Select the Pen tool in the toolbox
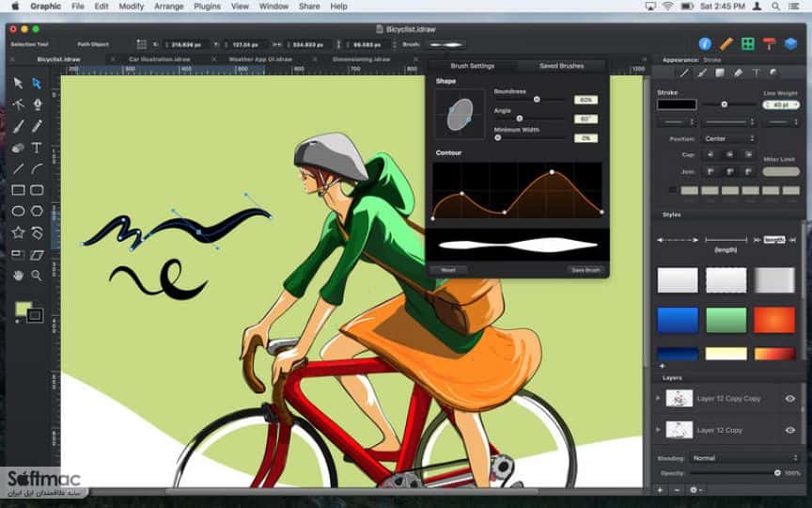The image size is (812, 508). pos(37,104)
